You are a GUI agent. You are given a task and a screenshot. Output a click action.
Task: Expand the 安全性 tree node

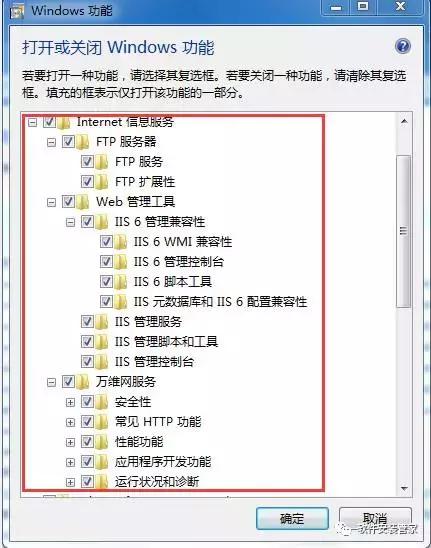70,402
